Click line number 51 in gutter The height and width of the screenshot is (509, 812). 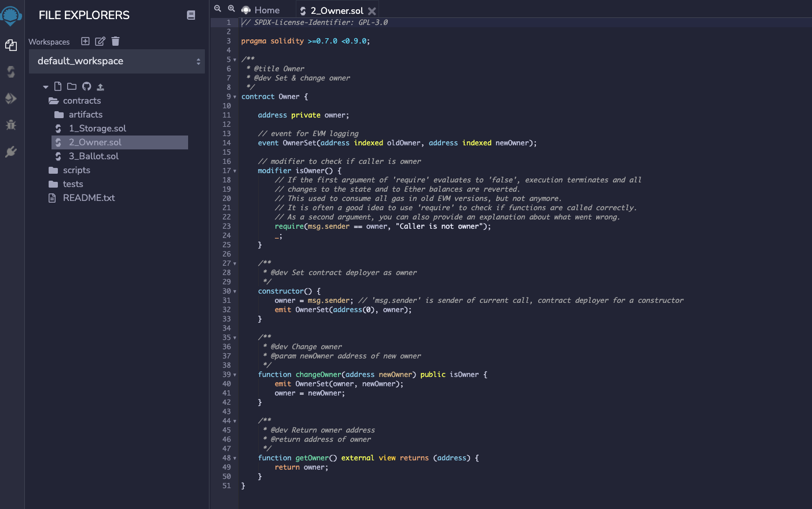[227, 486]
